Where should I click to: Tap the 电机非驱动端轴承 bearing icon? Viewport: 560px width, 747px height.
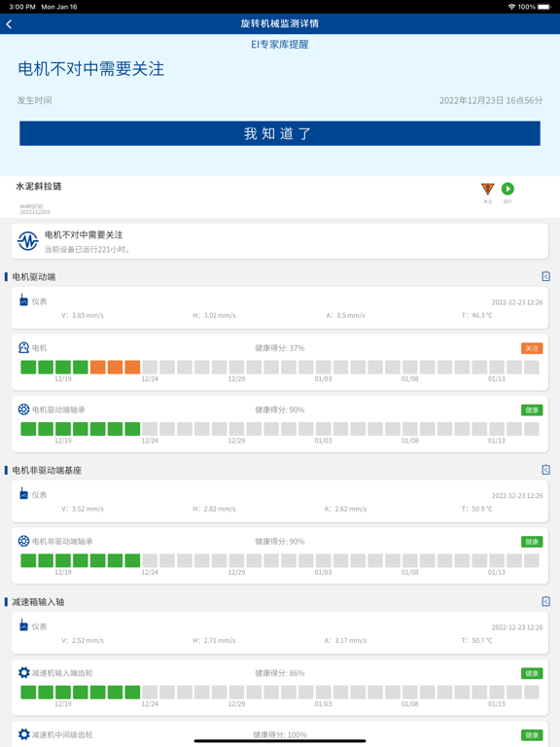23,541
